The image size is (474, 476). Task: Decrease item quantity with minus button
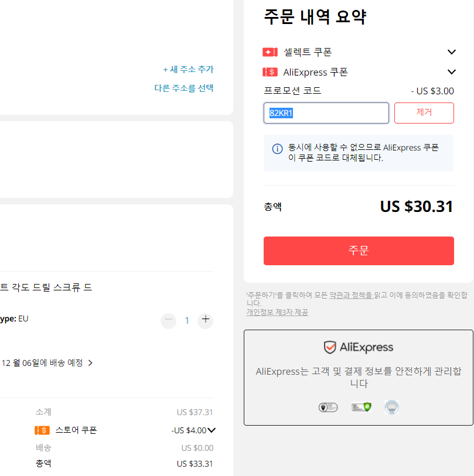click(168, 320)
